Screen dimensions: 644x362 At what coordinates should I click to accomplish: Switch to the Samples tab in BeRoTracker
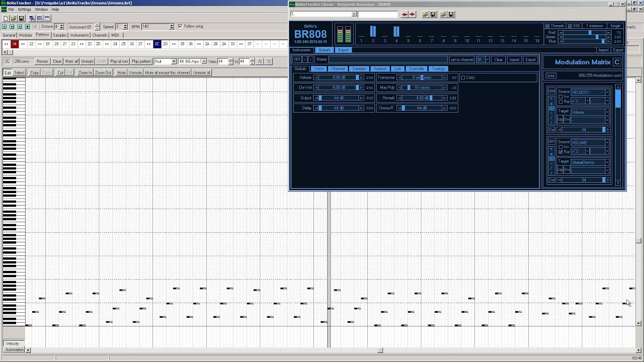60,35
